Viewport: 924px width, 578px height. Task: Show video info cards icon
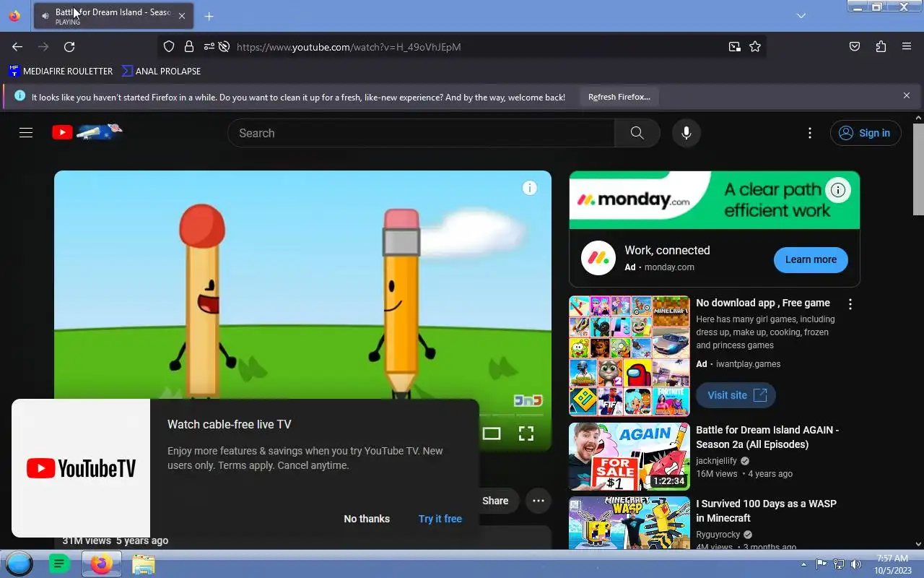tap(530, 189)
